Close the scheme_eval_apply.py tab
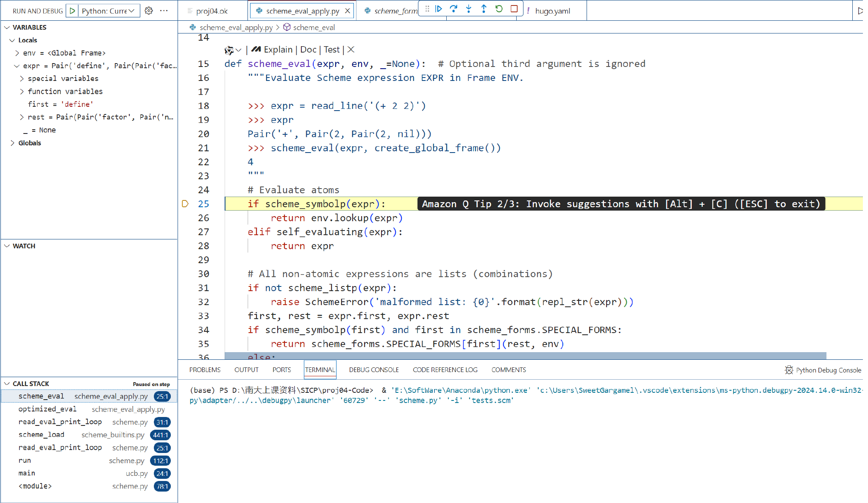The width and height of the screenshot is (868, 503). point(348,11)
